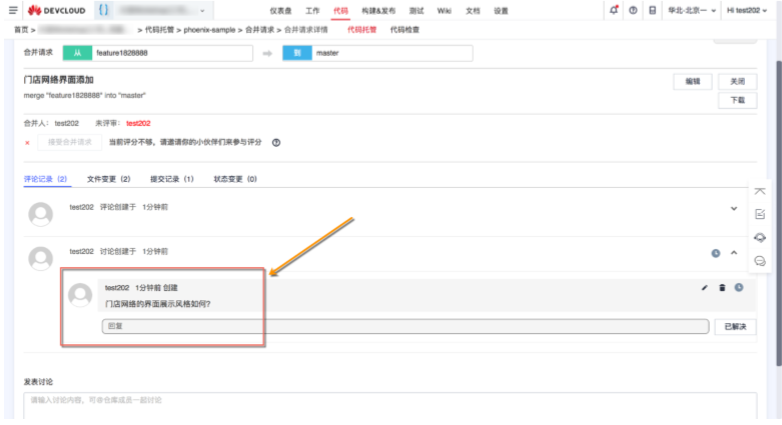Image resolution: width=782 pixels, height=425 pixels.
Task: Click the 回复 reply input field
Action: [405, 326]
